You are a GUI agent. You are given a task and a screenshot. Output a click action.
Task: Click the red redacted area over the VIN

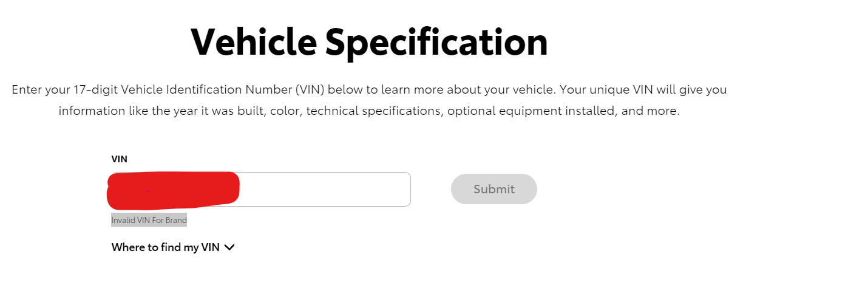click(173, 188)
